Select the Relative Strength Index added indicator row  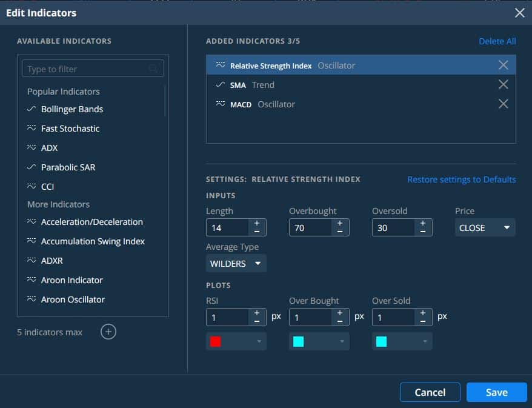tap(361, 65)
